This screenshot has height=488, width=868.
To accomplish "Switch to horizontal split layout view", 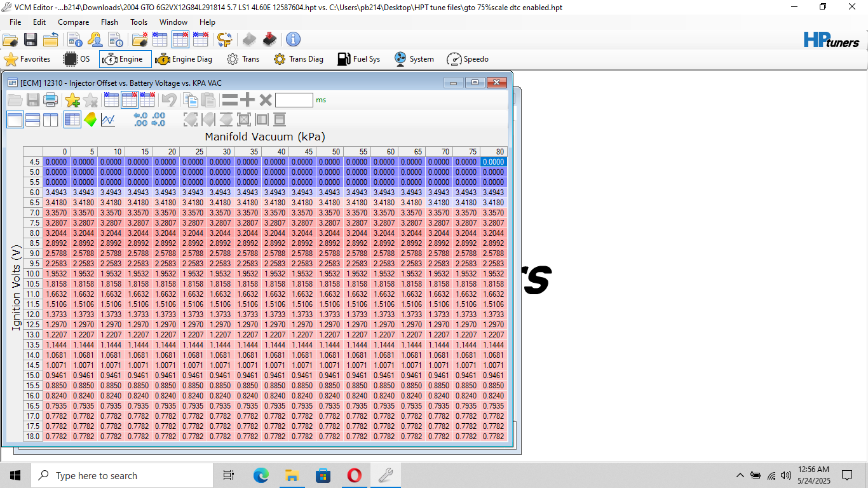I will 33,119.
